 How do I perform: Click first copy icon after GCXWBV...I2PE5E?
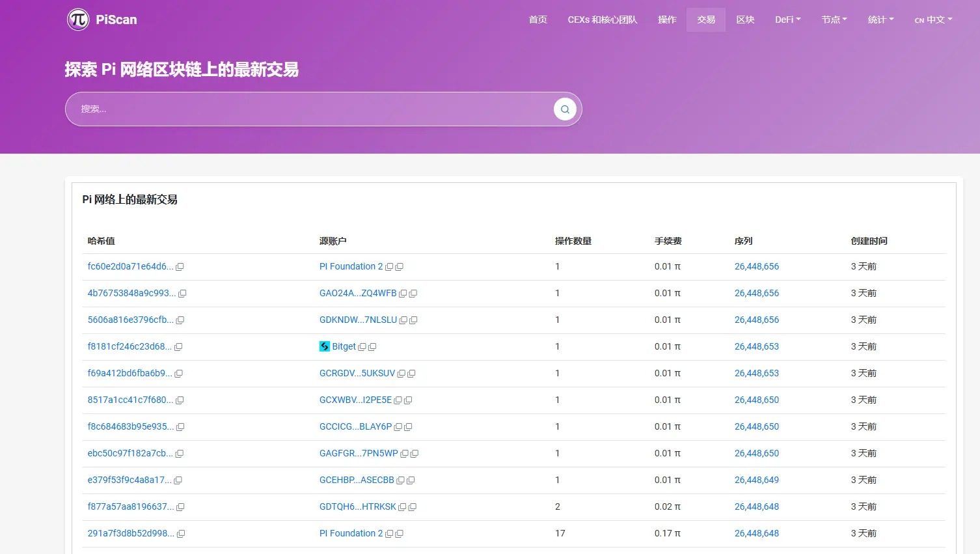coord(398,400)
